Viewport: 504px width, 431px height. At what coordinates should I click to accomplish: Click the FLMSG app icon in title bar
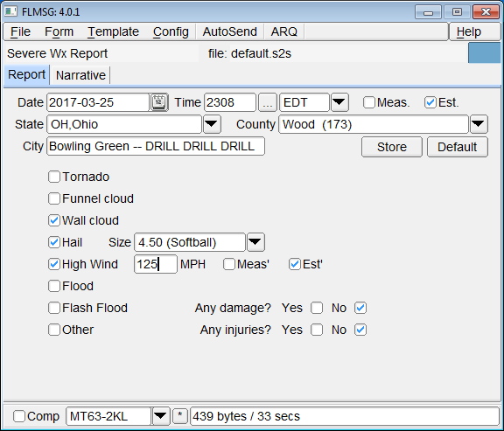[x=10, y=11]
